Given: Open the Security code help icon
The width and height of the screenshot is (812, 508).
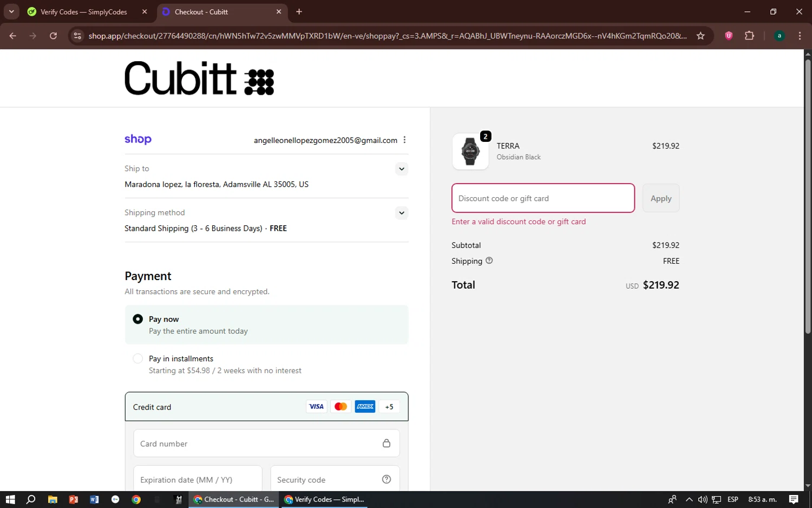Looking at the screenshot, I should point(387,479).
